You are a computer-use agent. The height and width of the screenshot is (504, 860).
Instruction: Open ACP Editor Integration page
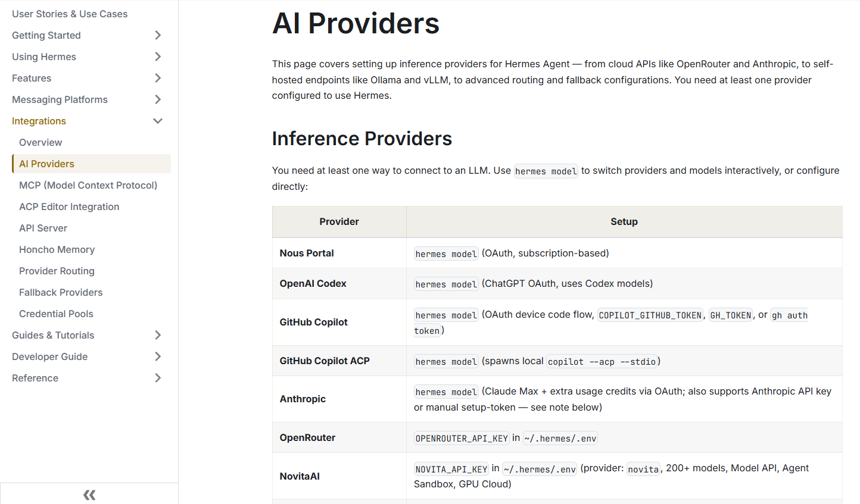69,206
